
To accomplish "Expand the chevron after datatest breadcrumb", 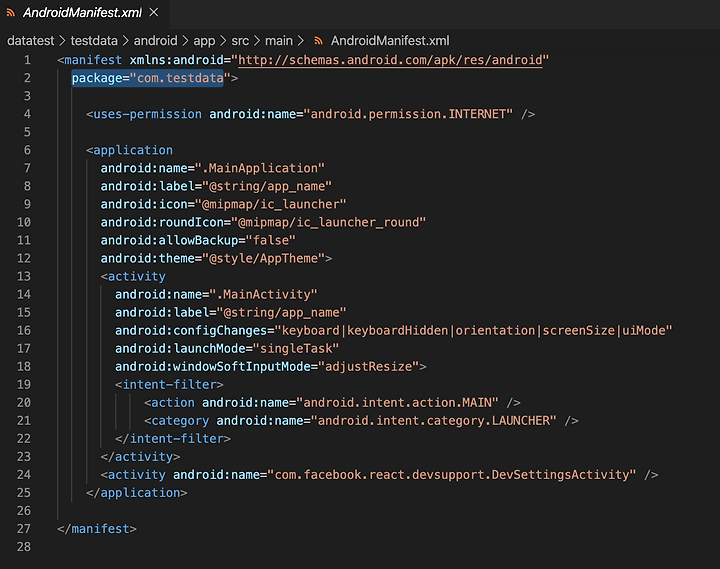I will click(62, 41).
